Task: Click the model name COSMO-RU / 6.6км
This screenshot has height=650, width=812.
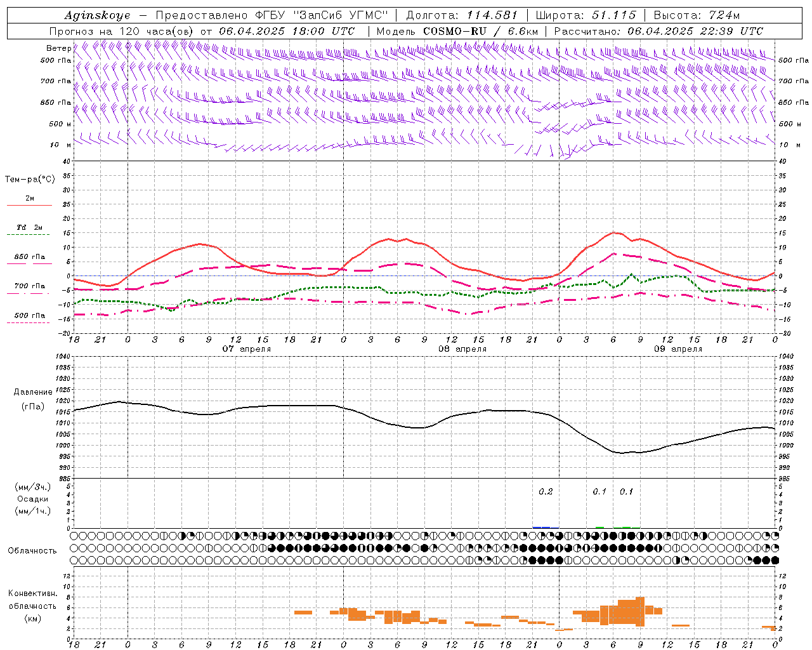Action: (481, 31)
